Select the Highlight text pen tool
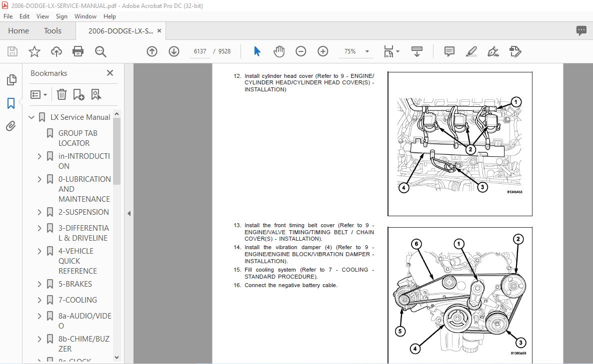This screenshot has width=593, height=364. click(471, 51)
